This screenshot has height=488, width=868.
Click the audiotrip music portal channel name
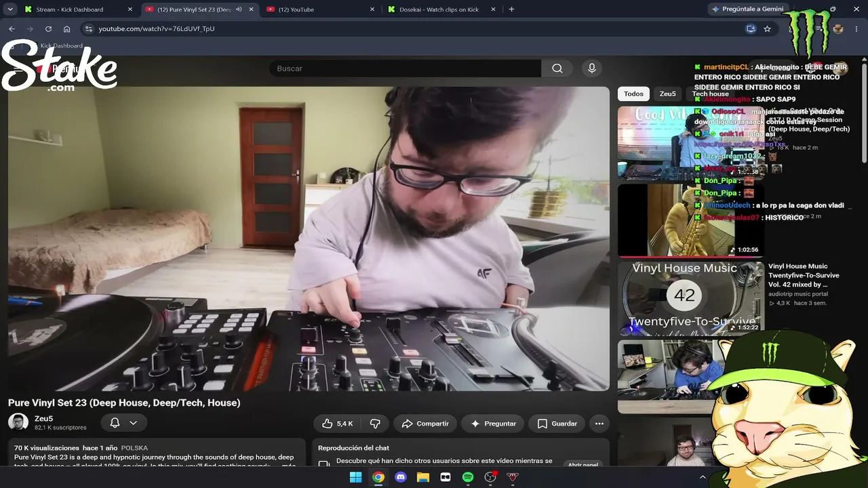tap(798, 294)
